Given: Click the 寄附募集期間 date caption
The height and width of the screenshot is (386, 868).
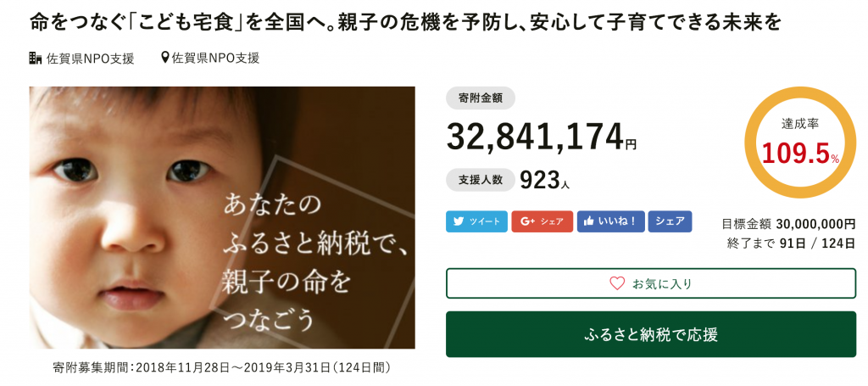Looking at the screenshot, I should [x=221, y=368].
